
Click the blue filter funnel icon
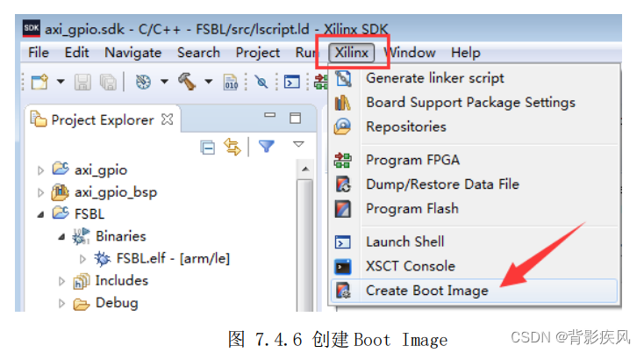pyautogui.click(x=266, y=146)
